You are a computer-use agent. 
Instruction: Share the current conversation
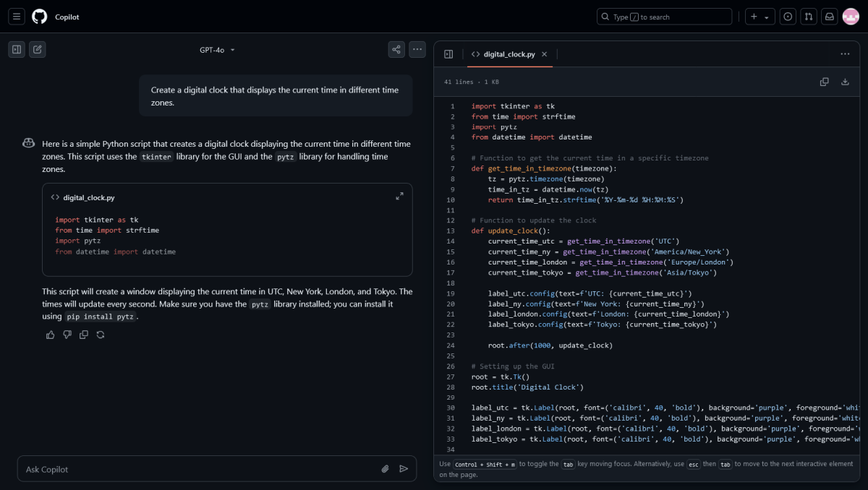[396, 49]
